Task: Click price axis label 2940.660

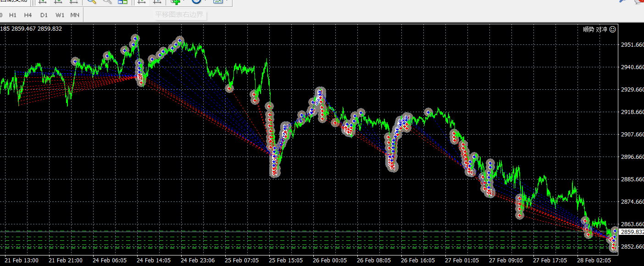Action: tap(632, 67)
